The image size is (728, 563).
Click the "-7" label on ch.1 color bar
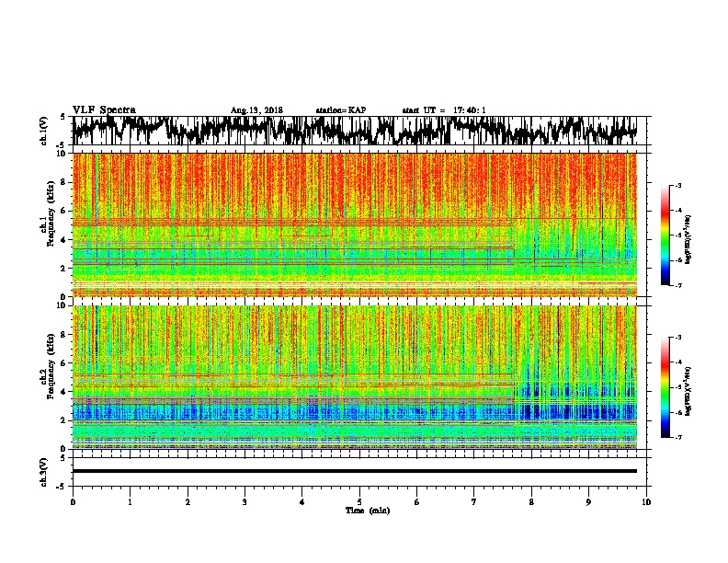(677, 285)
